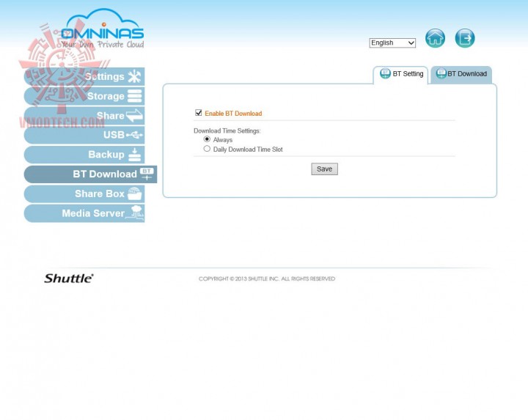
Task: Go to the Home page icon
Action: (435, 38)
